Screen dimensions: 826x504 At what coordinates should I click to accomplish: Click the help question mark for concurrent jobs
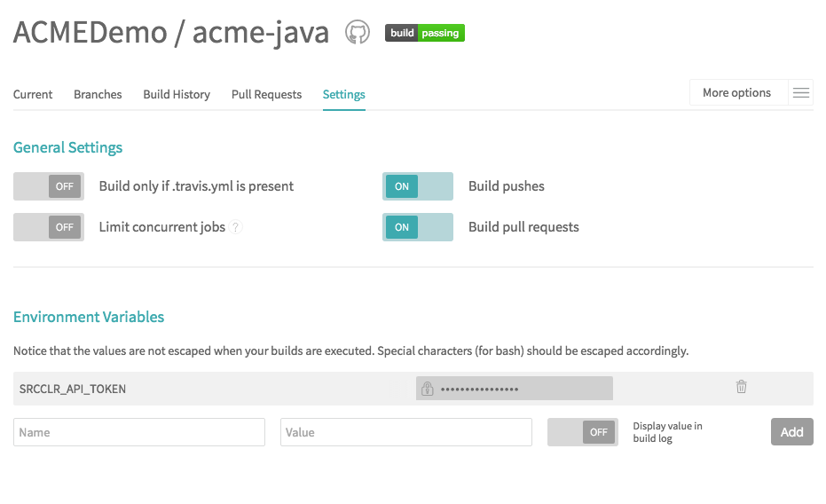(x=236, y=227)
